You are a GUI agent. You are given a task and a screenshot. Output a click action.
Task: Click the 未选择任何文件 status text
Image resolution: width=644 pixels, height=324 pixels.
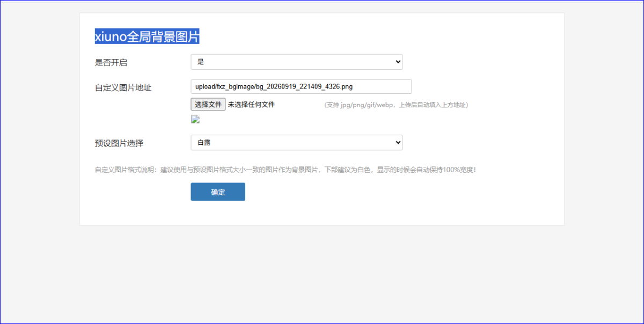click(x=251, y=105)
